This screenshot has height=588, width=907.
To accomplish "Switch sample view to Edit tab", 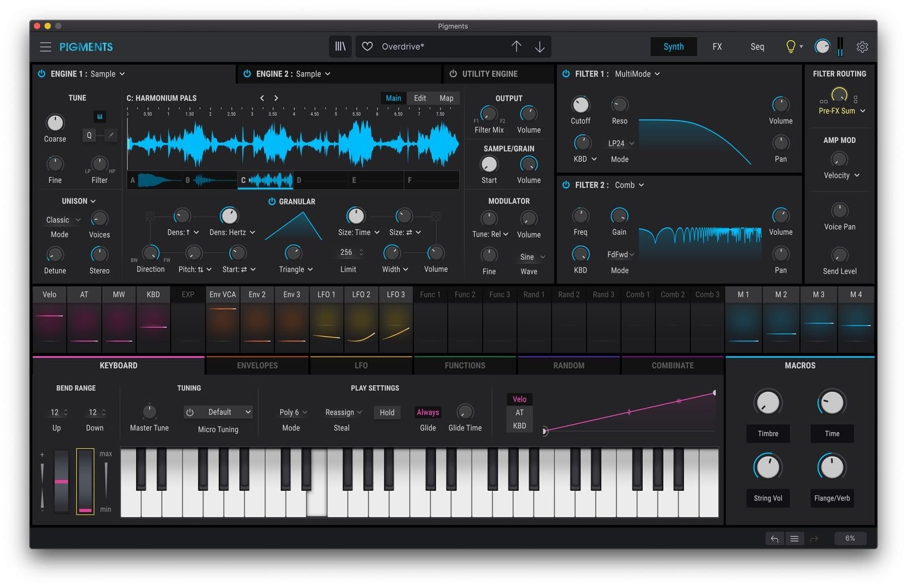I will (420, 98).
